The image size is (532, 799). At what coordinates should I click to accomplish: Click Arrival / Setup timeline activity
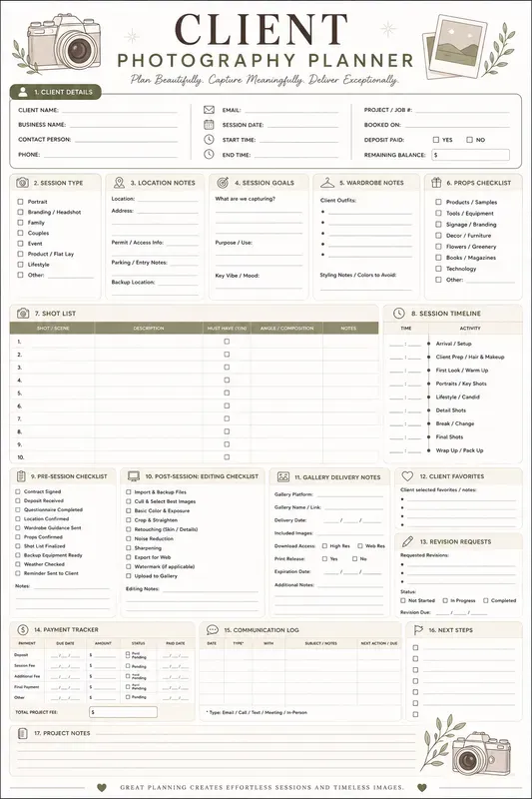click(453, 344)
